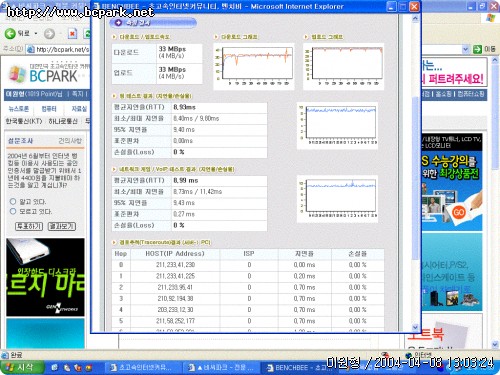Click the address bar URL field
The height and width of the screenshot is (375, 500).
click(x=58, y=50)
